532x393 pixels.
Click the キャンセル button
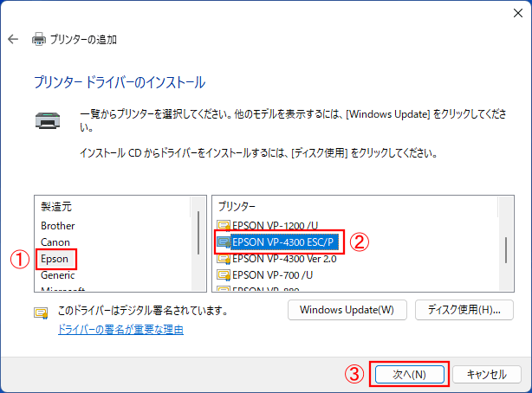[487, 374]
